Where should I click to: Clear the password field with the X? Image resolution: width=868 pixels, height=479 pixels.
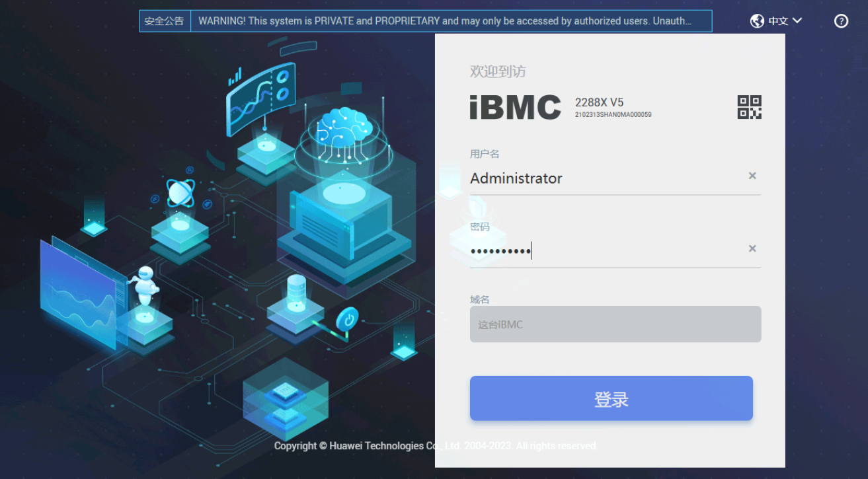click(752, 248)
